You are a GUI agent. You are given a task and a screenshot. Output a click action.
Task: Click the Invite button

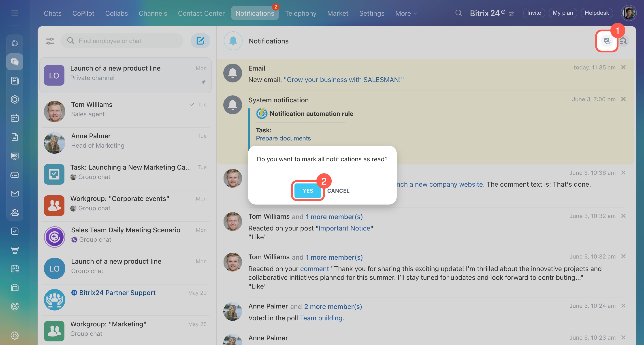534,13
